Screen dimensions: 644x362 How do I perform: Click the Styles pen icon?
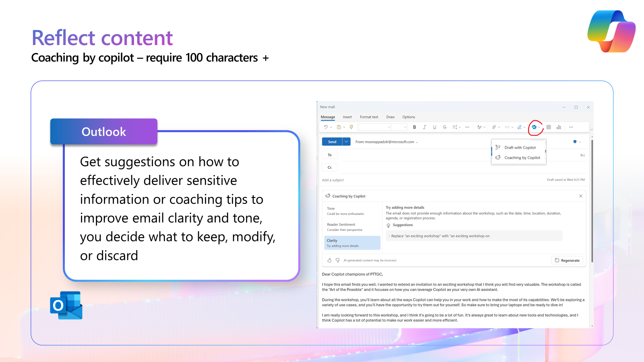479,127
